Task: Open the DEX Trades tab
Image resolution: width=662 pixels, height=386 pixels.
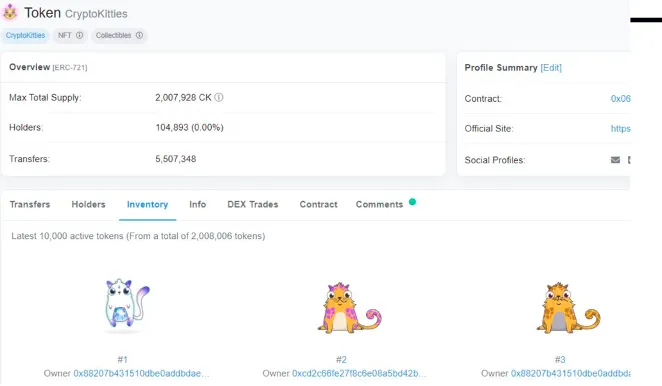Action: [x=253, y=204]
